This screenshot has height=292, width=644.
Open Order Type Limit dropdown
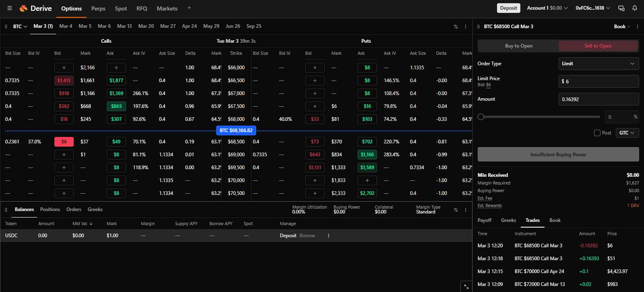(x=598, y=64)
